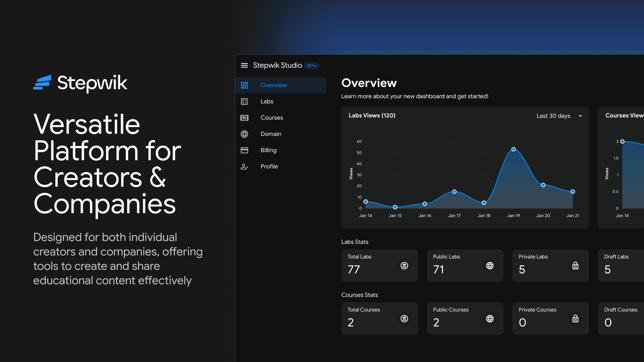Click the globe icon on Public Courses card

click(490, 319)
